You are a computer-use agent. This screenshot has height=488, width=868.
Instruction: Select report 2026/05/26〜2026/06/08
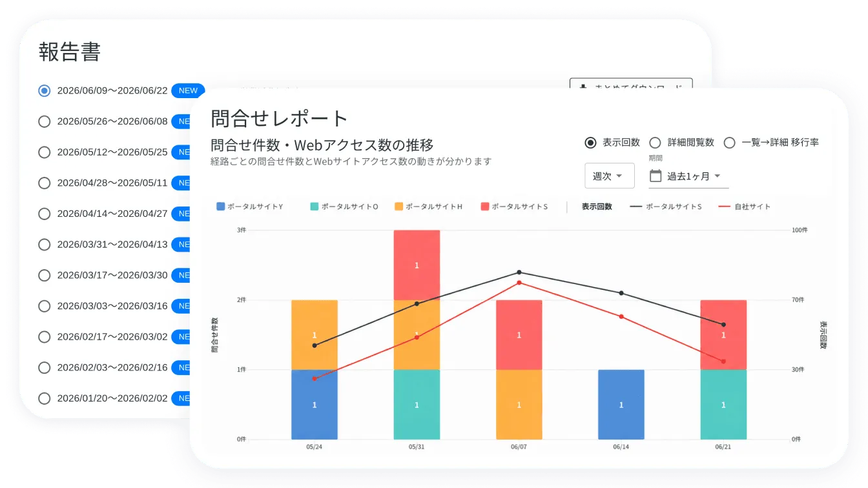[44, 121]
